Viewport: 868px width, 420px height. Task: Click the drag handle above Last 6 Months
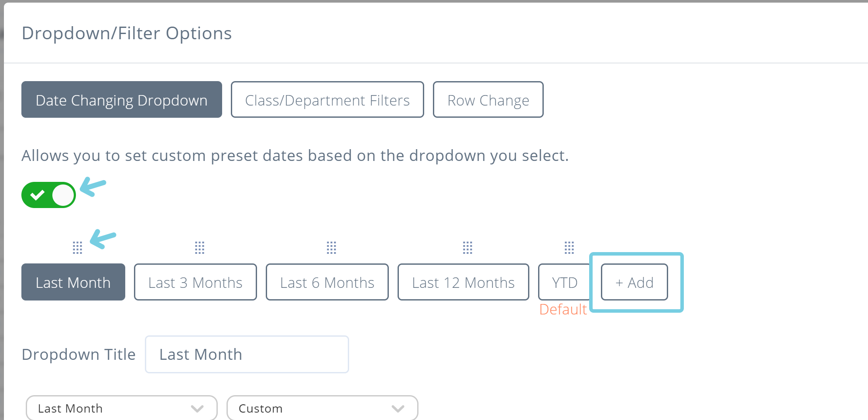[x=332, y=248]
